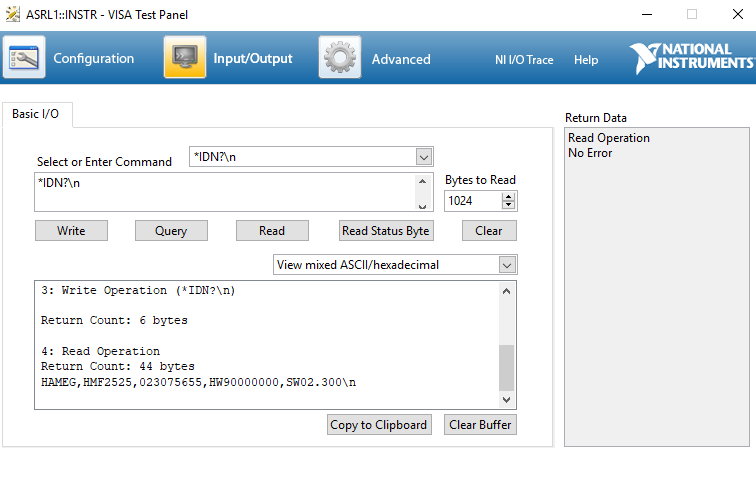Click the output log scrollbar thumb
This screenshot has height=483, width=756.
coord(506,367)
